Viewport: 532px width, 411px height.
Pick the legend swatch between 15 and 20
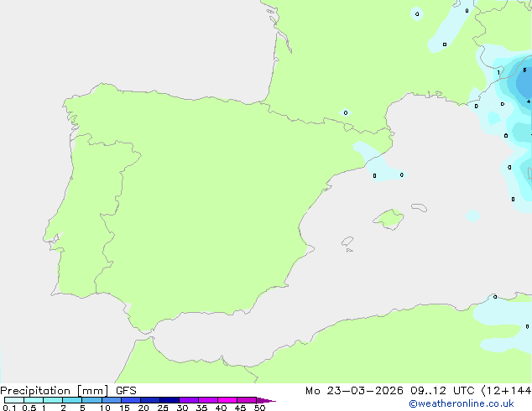(x=131, y=400)
